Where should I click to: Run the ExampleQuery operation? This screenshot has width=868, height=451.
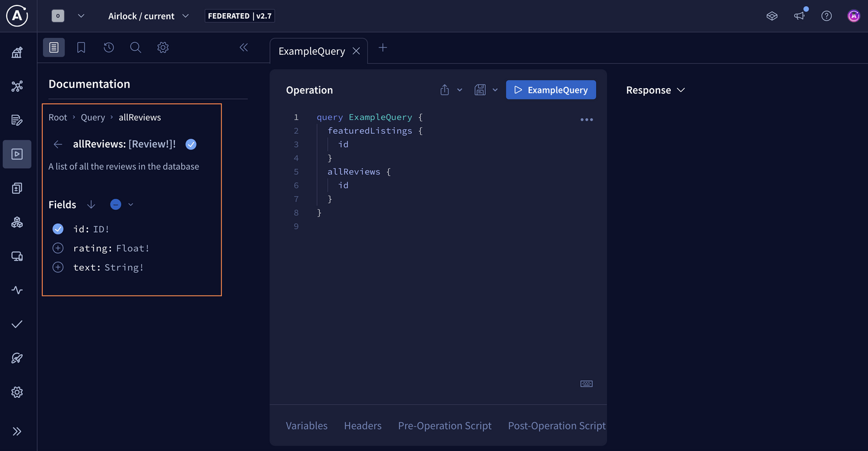tap(550, 90)
